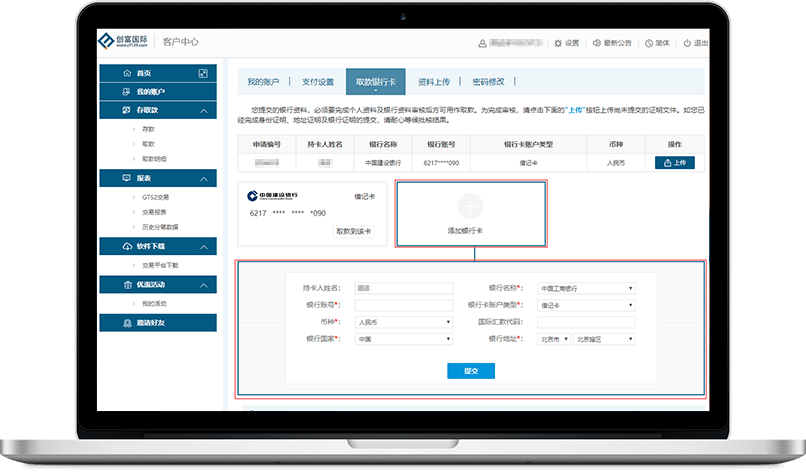Screen dimensions: 806x472
Task: Click the blue 上传 upload button
Action: pyautogui.click(x=674, y=162)
